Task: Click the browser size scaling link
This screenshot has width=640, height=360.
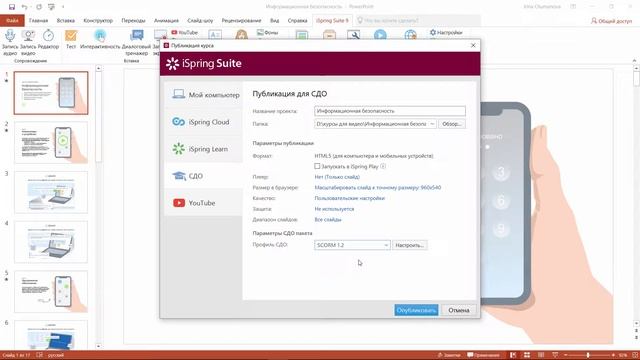Action: point(378,187)
